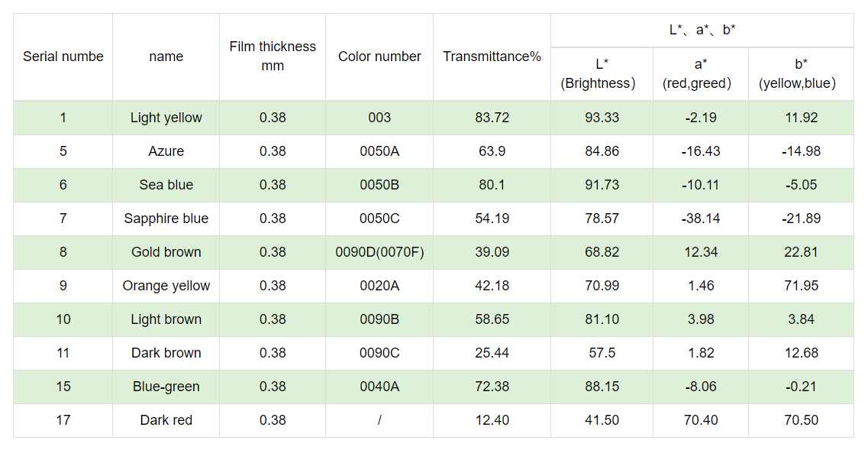Select the 'Light yellow' name cell
This screenshot has width=868, height=450.
pyautogui.click(x=166, y=118)
